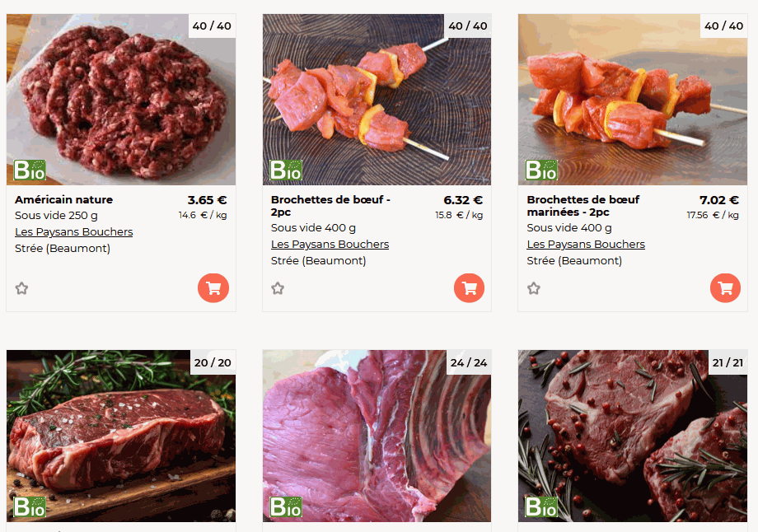Click Bio badge on peppercorn steaks image
Viewport: 758px width, 532px height.
click(x=541, y=506)
